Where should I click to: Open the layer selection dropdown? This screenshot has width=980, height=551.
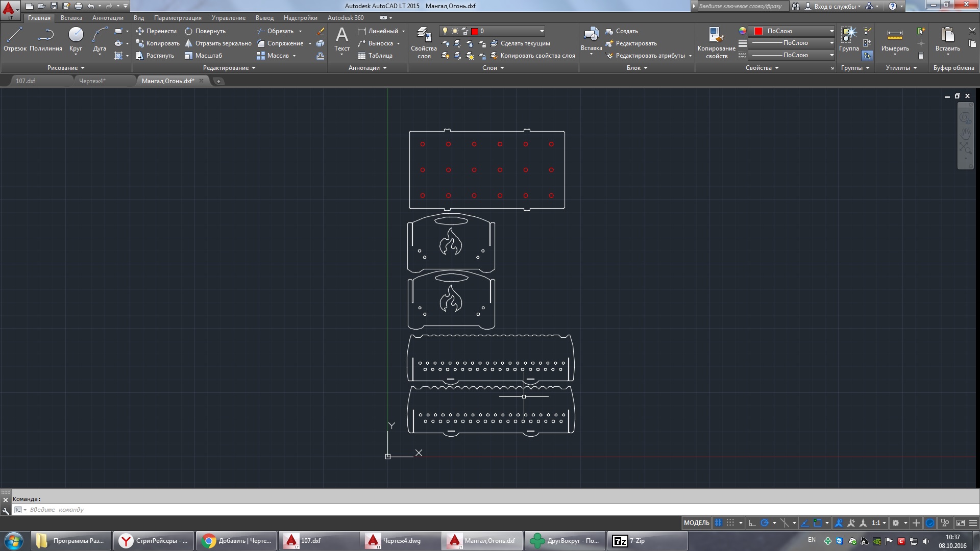tap(542, 31)
